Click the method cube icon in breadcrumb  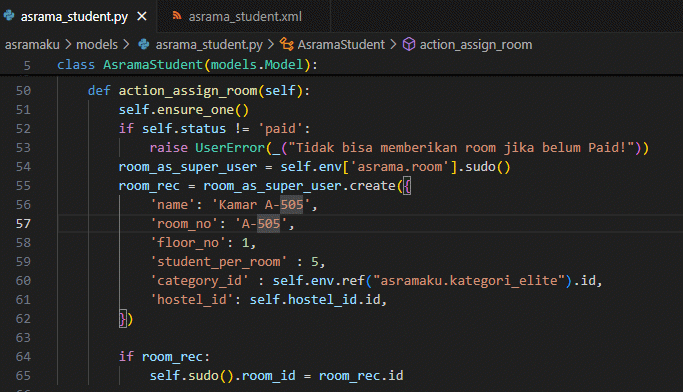pos(409,44)
